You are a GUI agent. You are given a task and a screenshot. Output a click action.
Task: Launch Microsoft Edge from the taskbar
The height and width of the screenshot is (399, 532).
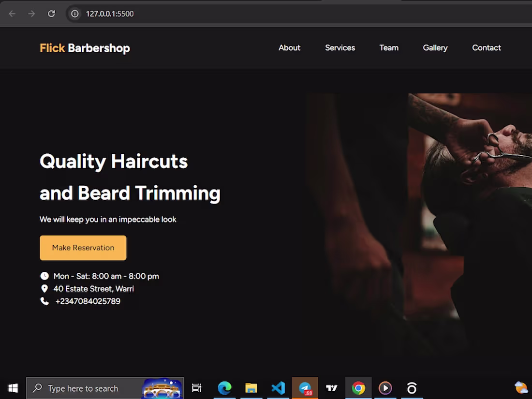(225, 388)
